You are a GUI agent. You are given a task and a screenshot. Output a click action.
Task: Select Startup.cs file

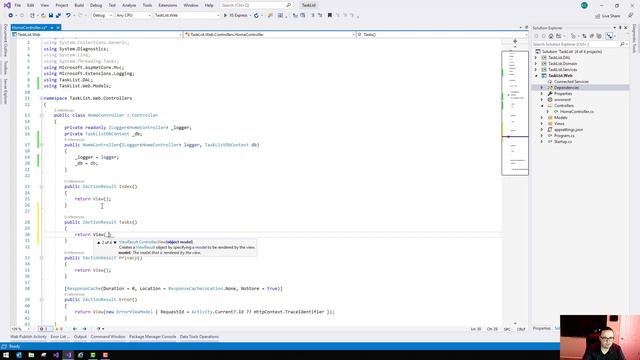[563, 142]
